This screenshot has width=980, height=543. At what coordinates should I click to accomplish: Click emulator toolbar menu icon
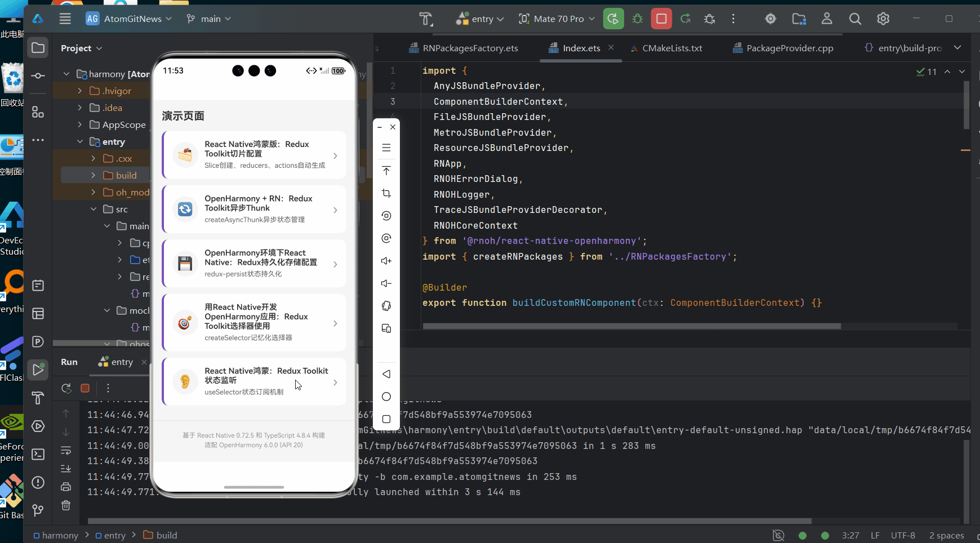(386, 148)
